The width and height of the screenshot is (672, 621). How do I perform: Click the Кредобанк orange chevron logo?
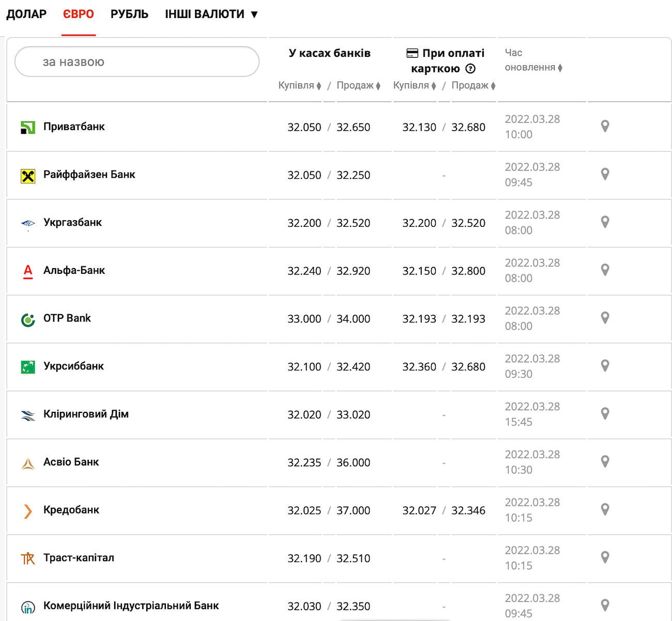point(28,511)
